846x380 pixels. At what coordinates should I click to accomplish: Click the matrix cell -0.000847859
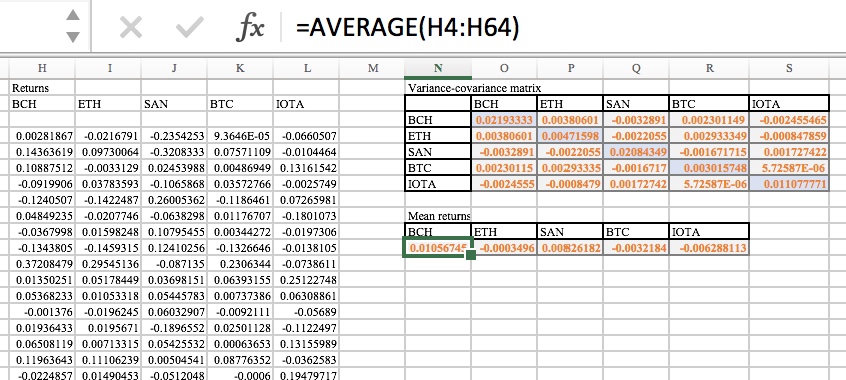[x=789, y=136]
